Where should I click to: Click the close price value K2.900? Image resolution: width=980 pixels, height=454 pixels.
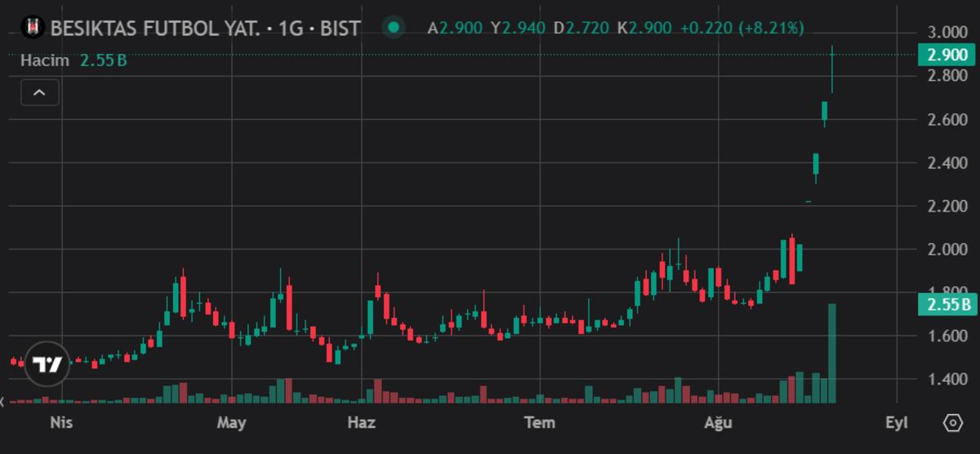pyautogui.click(x=644, y=28)
